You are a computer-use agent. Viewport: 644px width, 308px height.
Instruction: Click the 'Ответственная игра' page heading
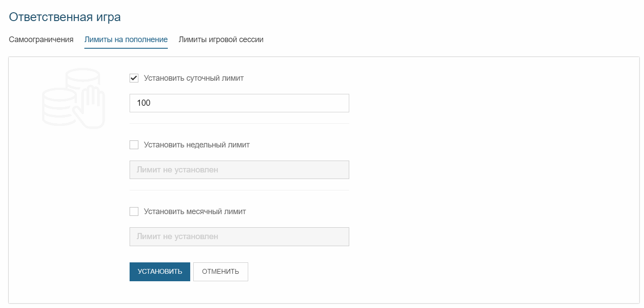65,17
